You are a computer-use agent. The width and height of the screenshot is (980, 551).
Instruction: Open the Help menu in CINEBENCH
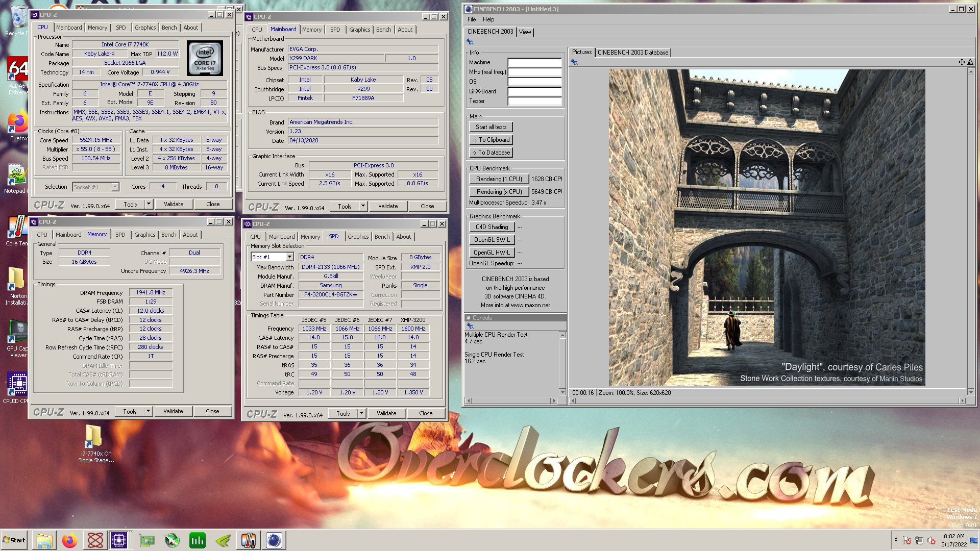coord(488,19)
